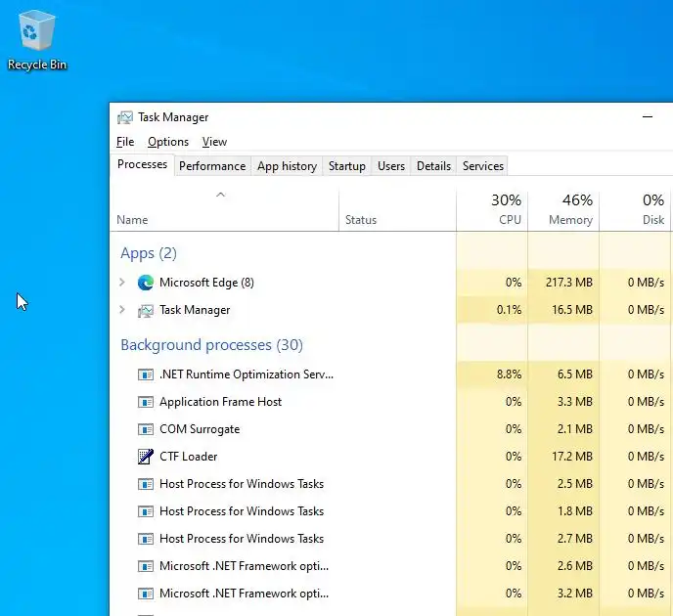This screenshot has height=616, width=673.
Task: Click the Microsoft .NET Framework name with 3.2 MB
Action: (x=245, y=594)
